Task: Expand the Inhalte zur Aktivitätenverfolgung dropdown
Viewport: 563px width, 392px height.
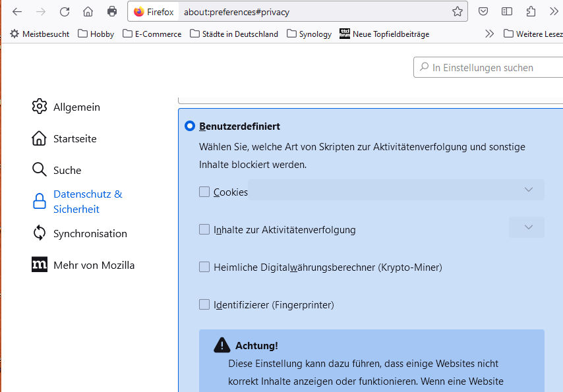Action: 527,227
